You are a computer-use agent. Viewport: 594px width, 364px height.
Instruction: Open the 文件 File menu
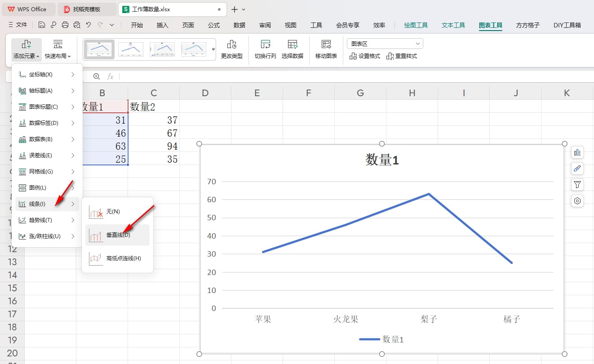(x=18, y=25)
